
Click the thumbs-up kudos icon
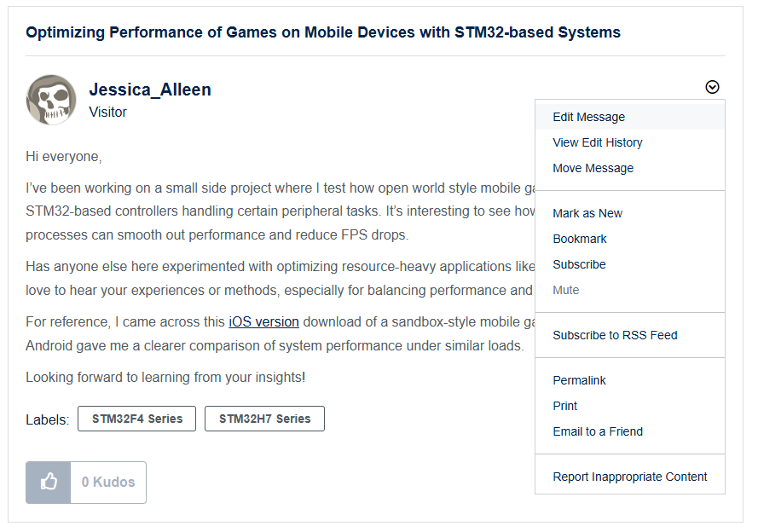(49, 483)
